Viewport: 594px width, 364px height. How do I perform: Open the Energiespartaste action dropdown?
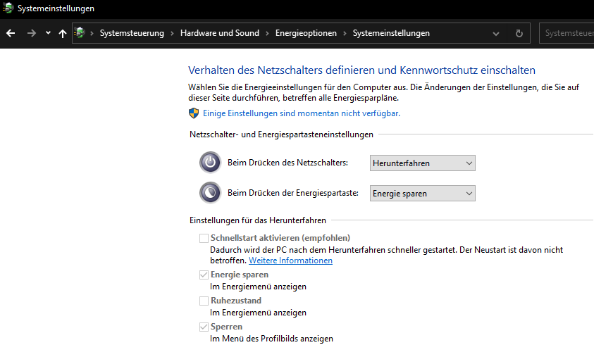pyautogui.click(x=423, y=193)
